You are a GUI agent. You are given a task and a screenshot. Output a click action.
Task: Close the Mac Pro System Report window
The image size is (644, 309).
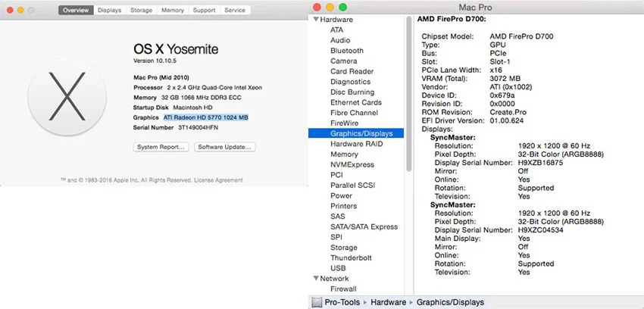coord(317,8)
